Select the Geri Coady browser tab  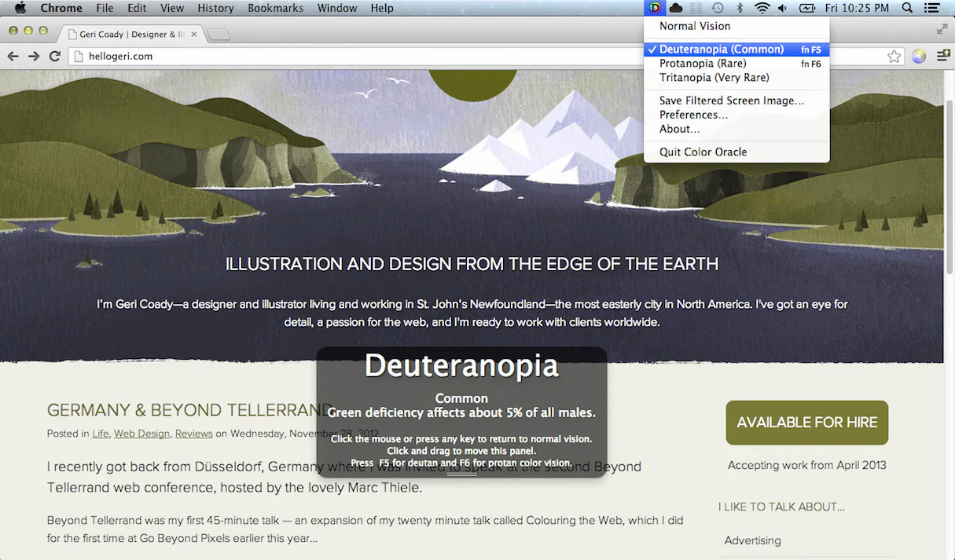click(x=126, y=34)
